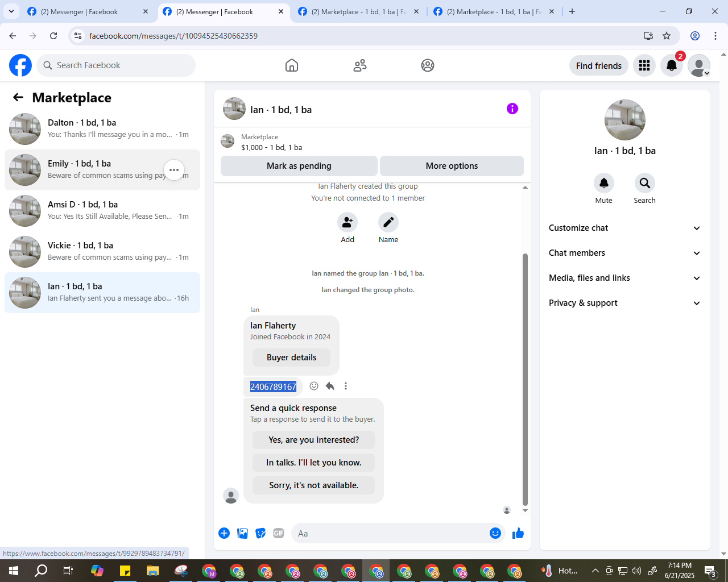The image size is (728, 582).
Task: Click the highlighted phone number 2406789167
Action: 273,386
